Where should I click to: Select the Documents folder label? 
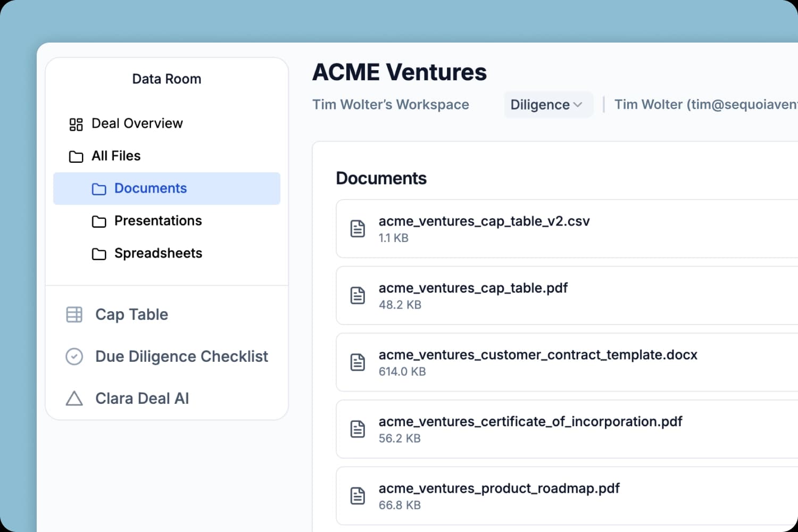(x=151, y=188)
